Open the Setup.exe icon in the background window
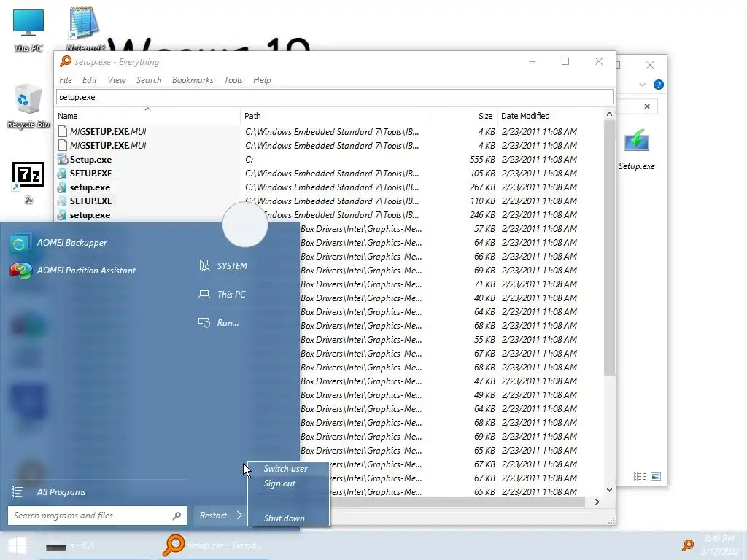747x560 pixels. tap(636, 149)
